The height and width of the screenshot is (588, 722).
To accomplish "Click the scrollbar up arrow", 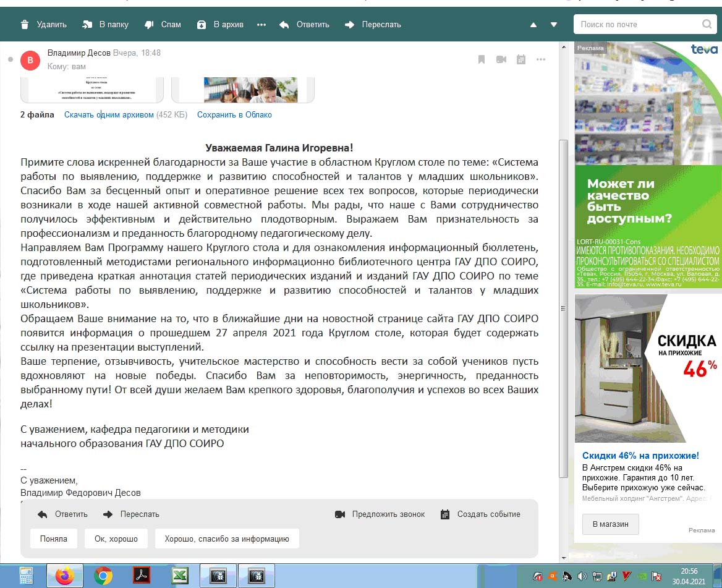I will 564,47.
